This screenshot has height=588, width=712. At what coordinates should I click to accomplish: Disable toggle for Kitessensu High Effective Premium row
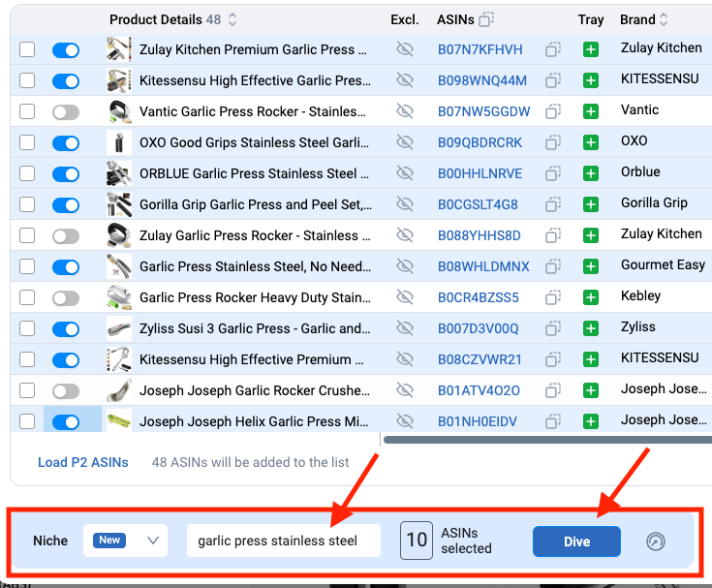click(66, 360)
